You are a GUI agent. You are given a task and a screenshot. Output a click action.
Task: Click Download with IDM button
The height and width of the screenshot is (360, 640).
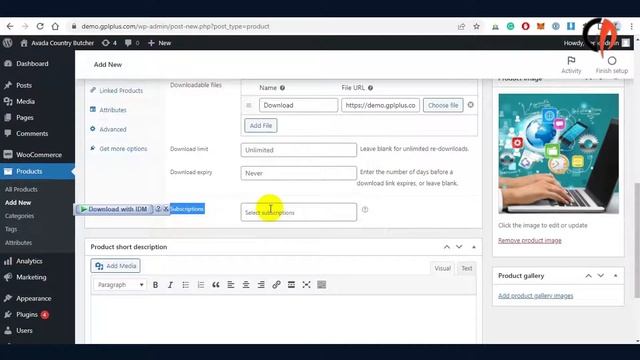coord(114,209)
